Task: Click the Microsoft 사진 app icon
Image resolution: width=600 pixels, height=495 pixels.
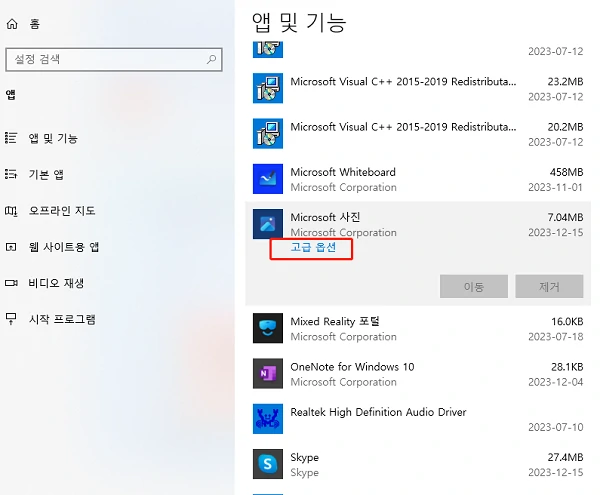Action: tap(268, 224)
